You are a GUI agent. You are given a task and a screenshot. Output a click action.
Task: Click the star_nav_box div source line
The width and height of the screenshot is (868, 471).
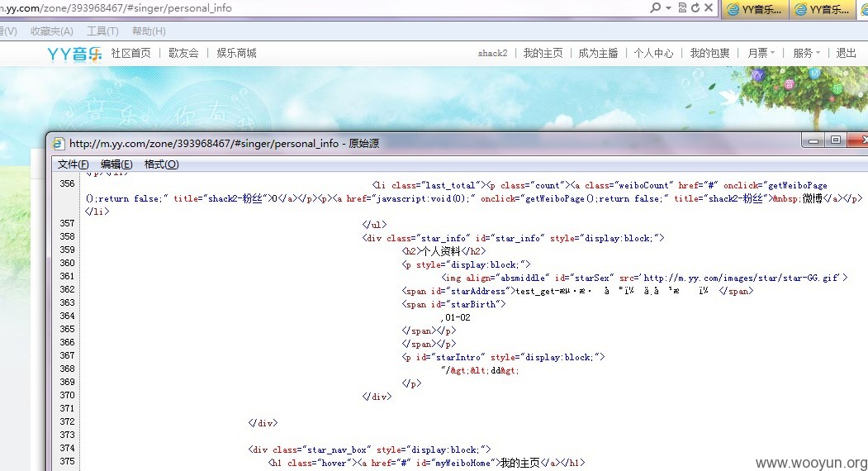pos(370,450)
